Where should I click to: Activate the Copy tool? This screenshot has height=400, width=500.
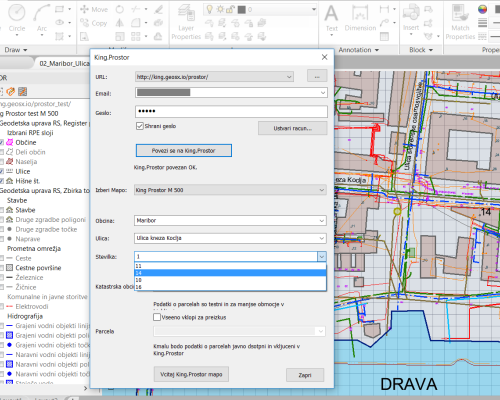(94, 23)
